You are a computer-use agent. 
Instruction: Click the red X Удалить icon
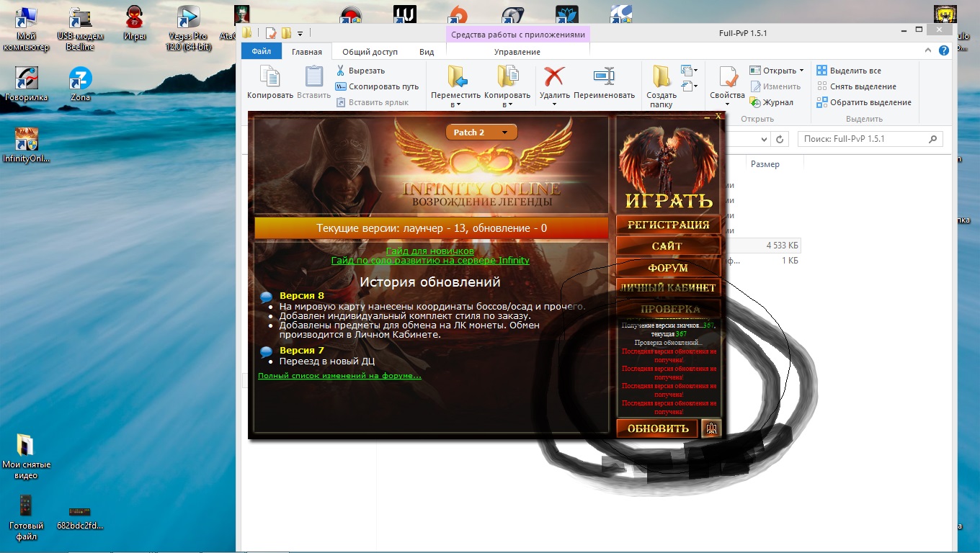pyautogui.click(x=554, y=76)
